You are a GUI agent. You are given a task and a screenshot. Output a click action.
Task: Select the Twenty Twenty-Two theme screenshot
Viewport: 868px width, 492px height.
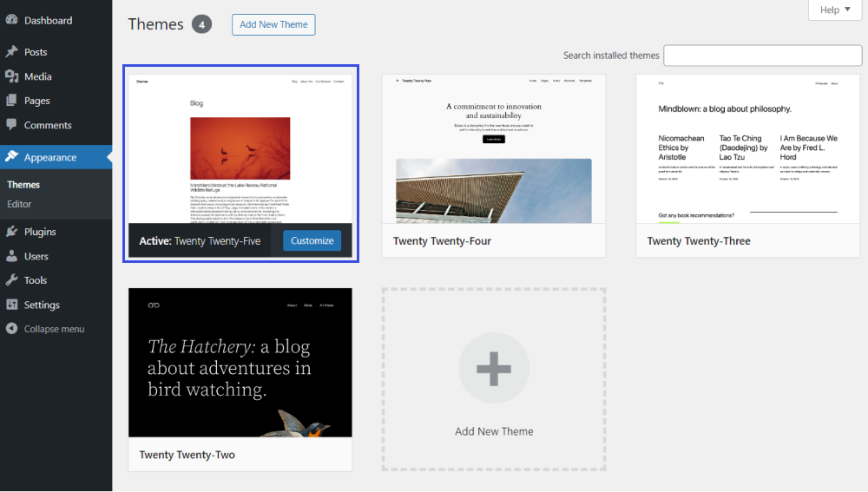click(240, 363)
